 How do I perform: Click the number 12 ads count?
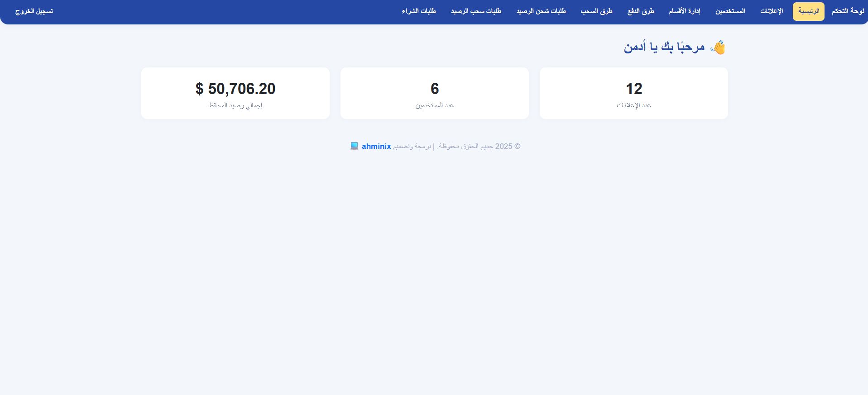click(634, 89)
